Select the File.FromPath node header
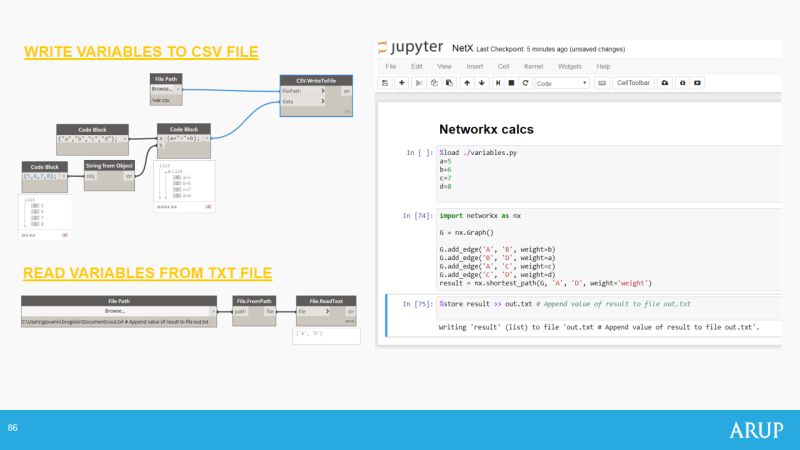 254,301
